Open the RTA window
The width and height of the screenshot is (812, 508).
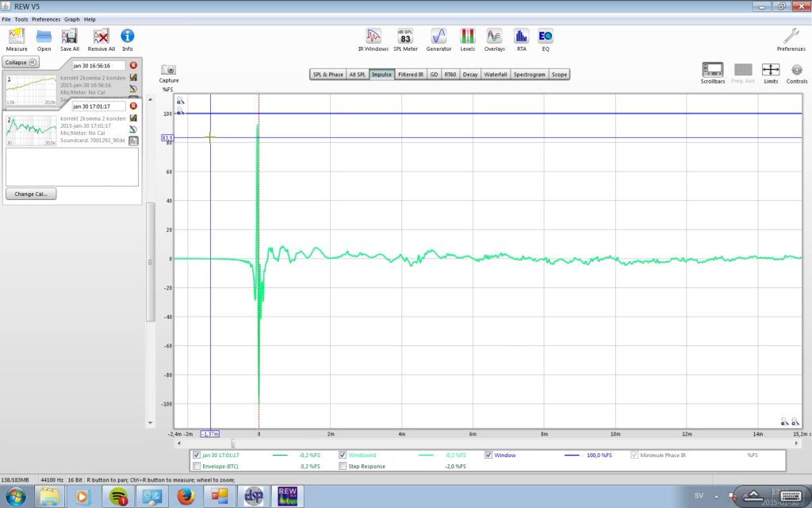(522, 37)
